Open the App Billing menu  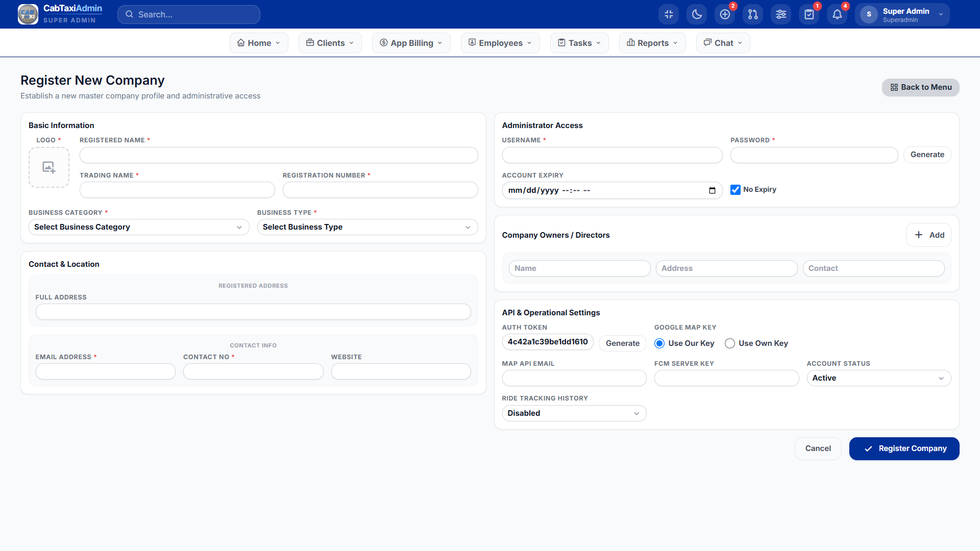tap(411, 43)
